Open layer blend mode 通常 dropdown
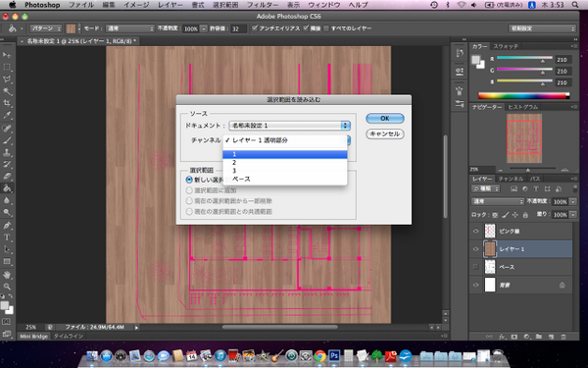588x368 pixels. [x=497, y=201]
